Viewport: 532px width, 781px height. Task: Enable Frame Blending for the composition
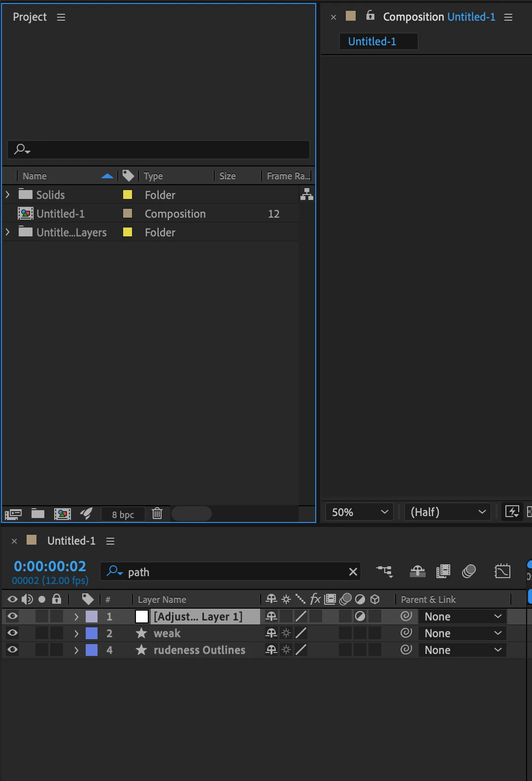tap(443, 571)
